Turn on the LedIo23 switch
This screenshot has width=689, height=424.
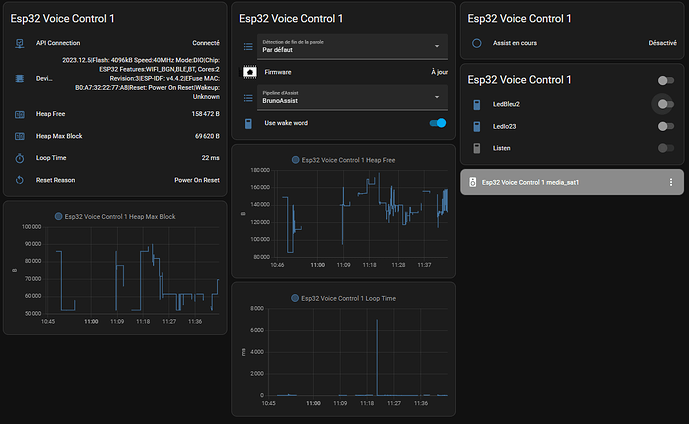[x=664, y=126]
